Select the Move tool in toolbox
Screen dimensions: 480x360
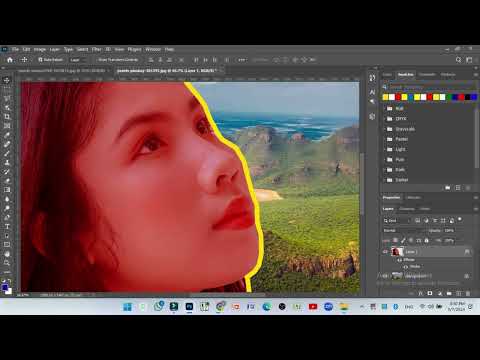coord(7,80)
